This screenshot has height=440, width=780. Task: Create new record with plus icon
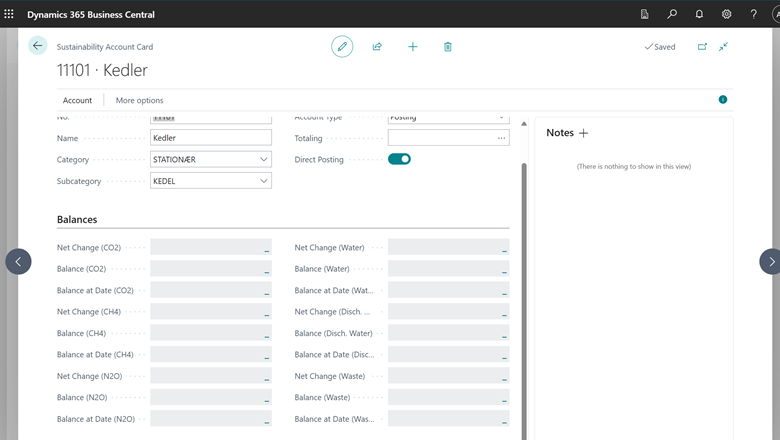pos(412,47)
